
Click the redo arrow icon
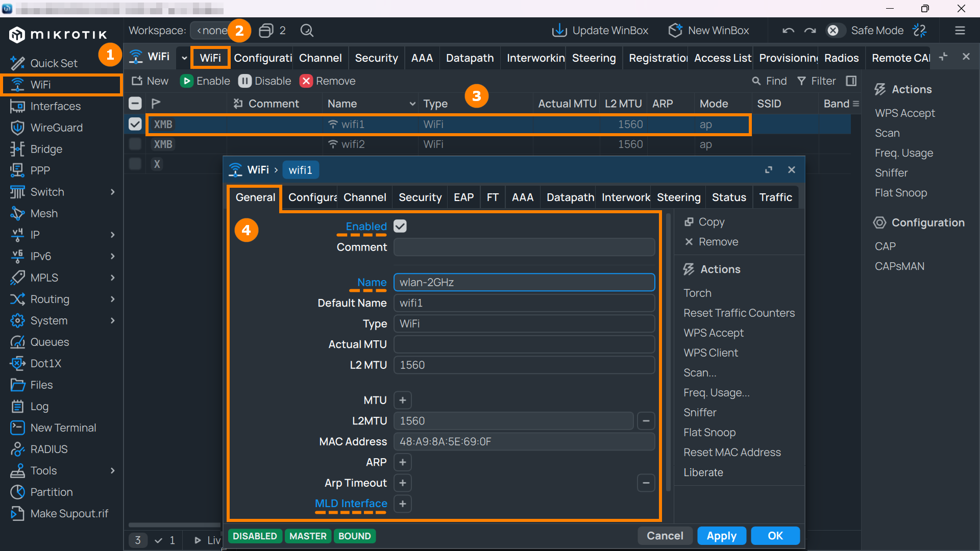pos(810,31)
